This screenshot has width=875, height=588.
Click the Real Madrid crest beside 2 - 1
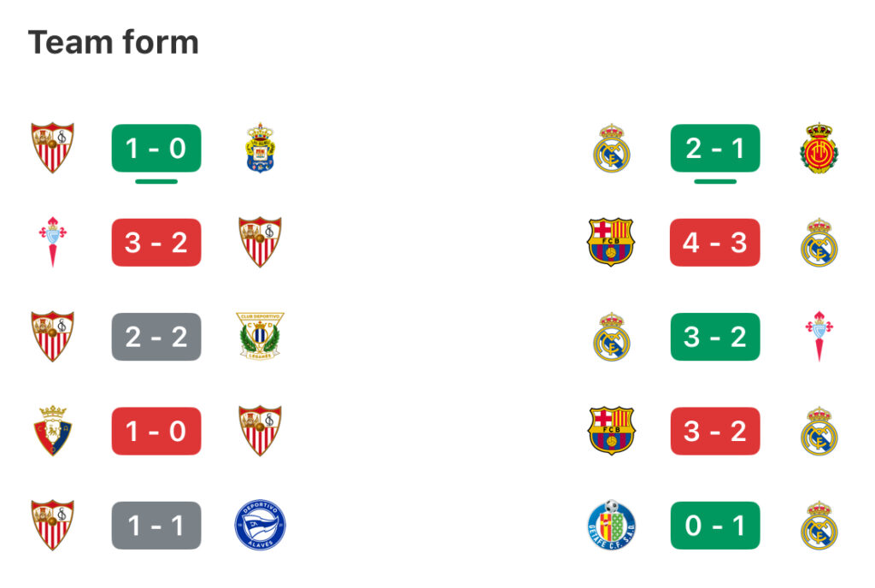[612, 148]
